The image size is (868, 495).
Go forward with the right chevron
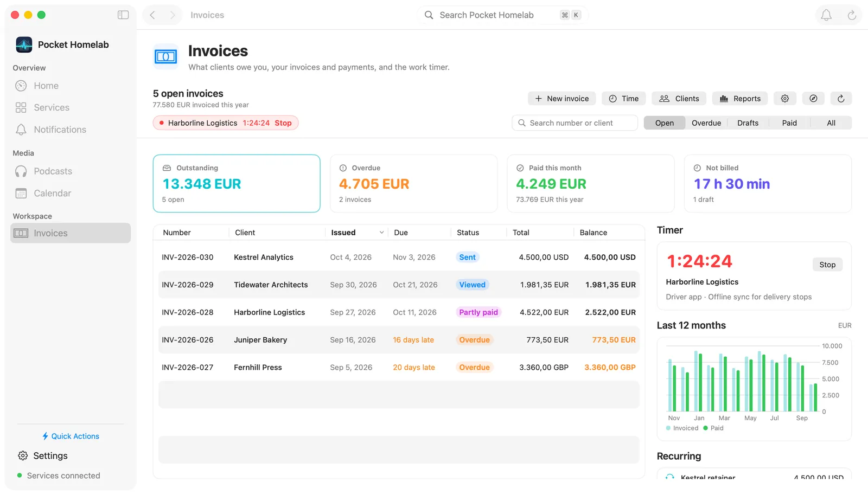pyautogui.click(x=173, y=15)
